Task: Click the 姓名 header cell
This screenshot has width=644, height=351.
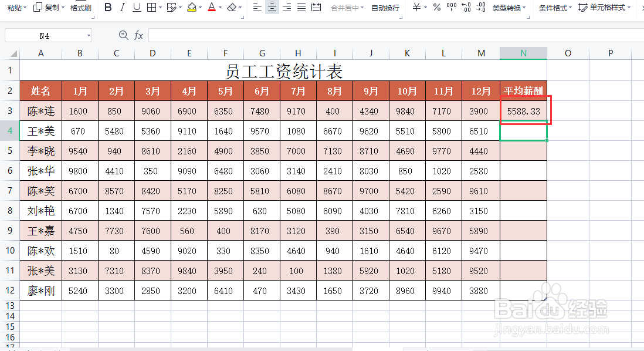Action: (x=40, y=91)
